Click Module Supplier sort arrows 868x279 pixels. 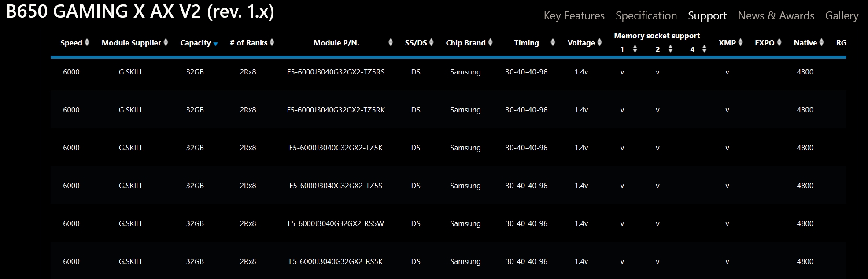tap(166, 42)
